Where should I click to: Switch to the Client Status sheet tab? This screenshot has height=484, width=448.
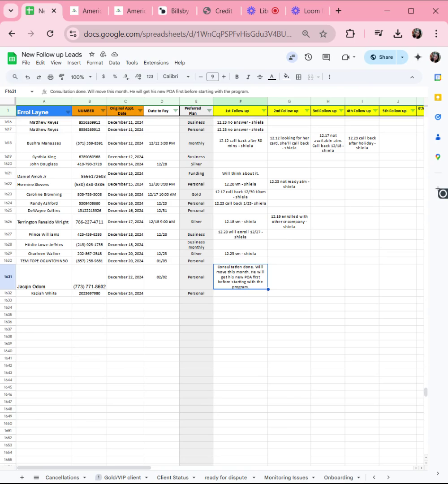click(x=172, y=477)
